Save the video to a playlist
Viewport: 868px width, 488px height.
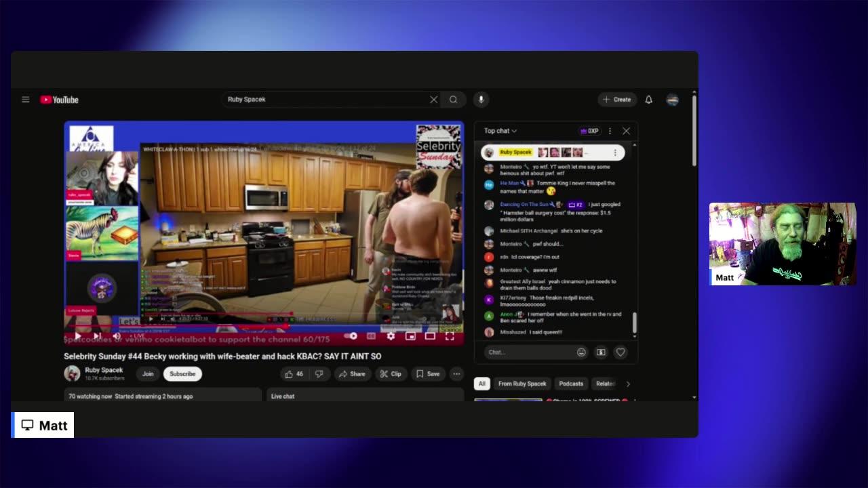[428, 373]
